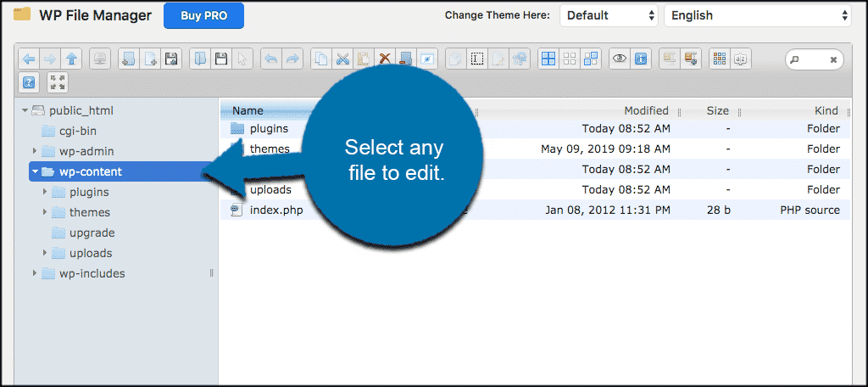Expand plugins arrow in the folder tree

pos(46,192)
